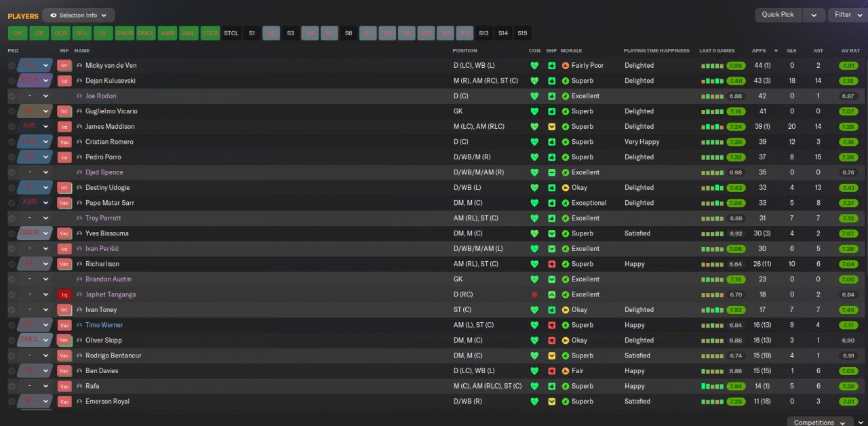868x426 pixels.
Task: Click the orange Fair morale icon for Ben Davies
Action: coord(565,371)
